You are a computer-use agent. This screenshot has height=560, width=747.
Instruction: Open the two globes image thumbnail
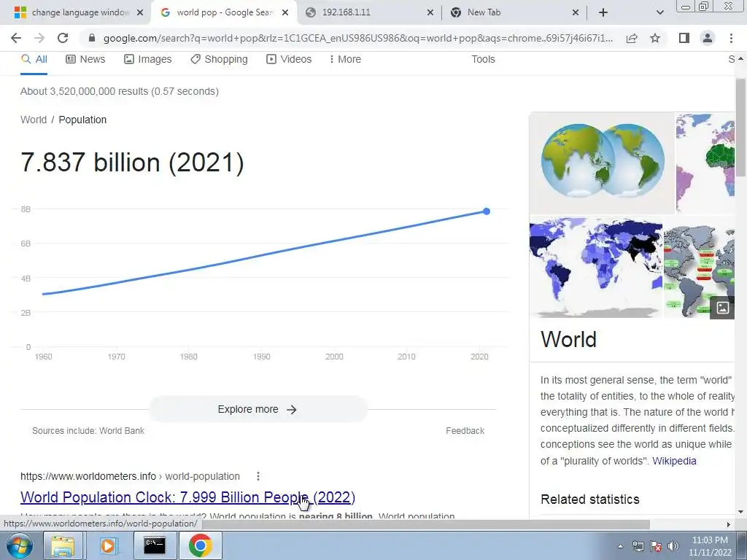[602, 163]
